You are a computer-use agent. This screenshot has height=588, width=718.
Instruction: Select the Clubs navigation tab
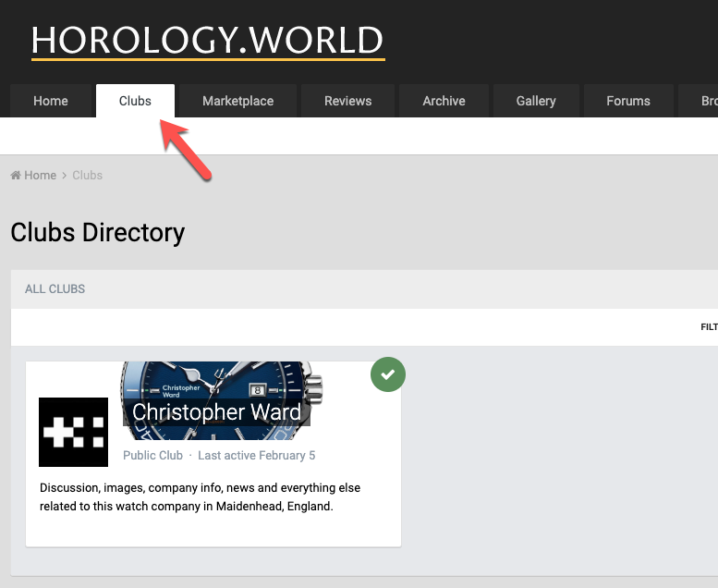click(x=135, y=101)
